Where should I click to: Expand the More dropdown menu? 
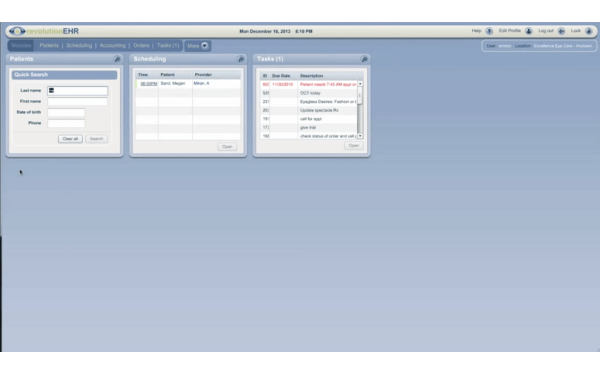click(197, 46)
